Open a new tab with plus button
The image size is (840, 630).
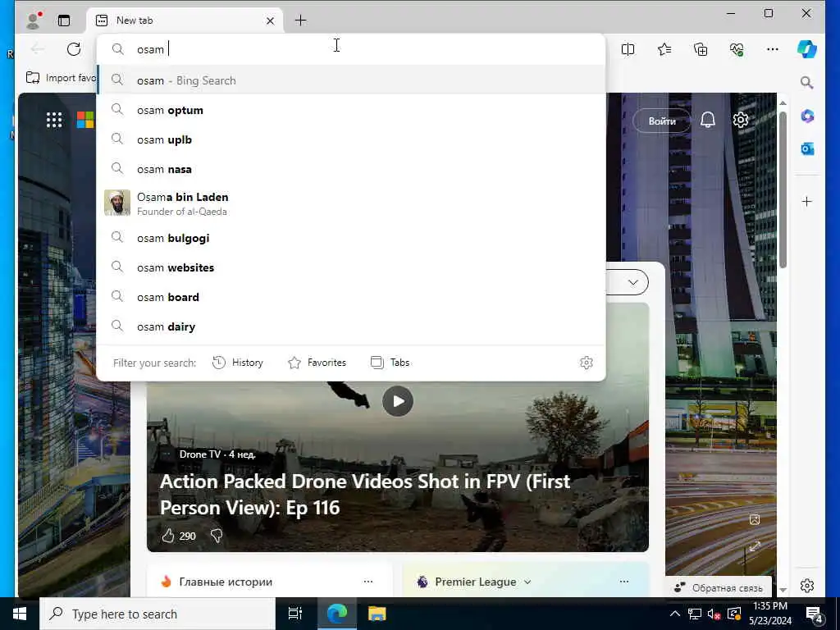coord(300,21)
